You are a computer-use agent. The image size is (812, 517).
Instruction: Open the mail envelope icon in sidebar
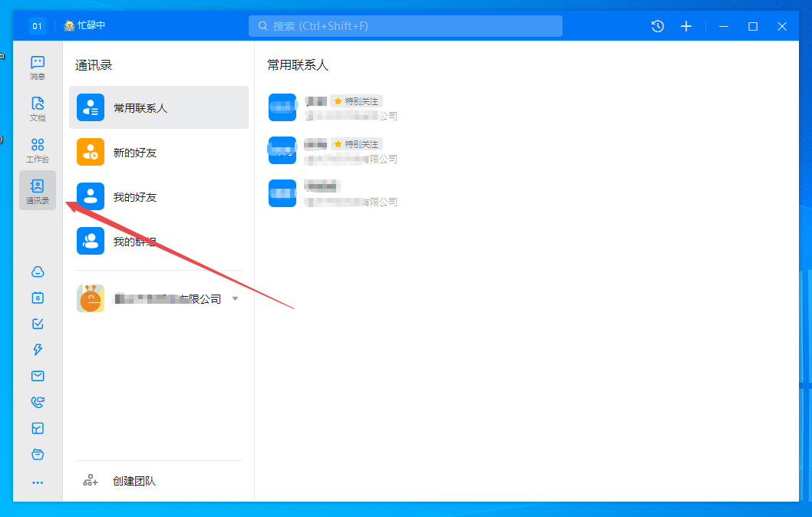38,376
